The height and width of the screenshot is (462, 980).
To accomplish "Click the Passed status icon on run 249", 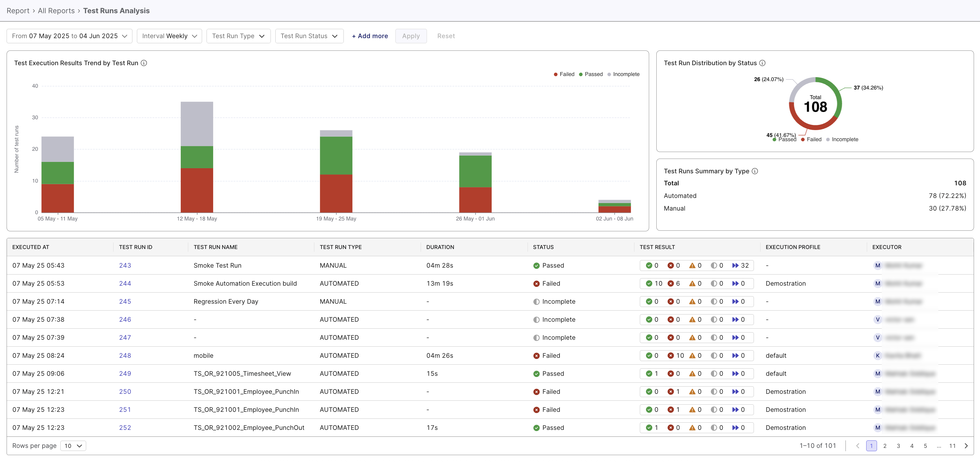I will pos(537,373).
